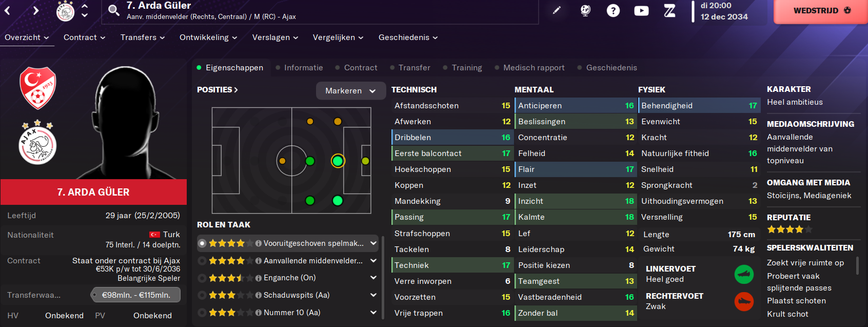
Task: Click the highlighted green position dot on the pitch
Action: point(338,161)
